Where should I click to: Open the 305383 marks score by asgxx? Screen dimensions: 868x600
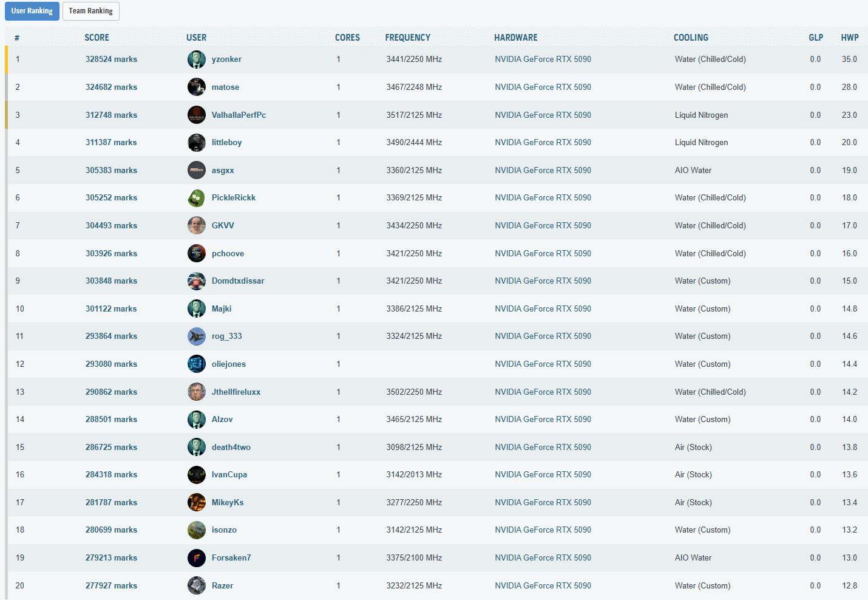coord(111,171)
